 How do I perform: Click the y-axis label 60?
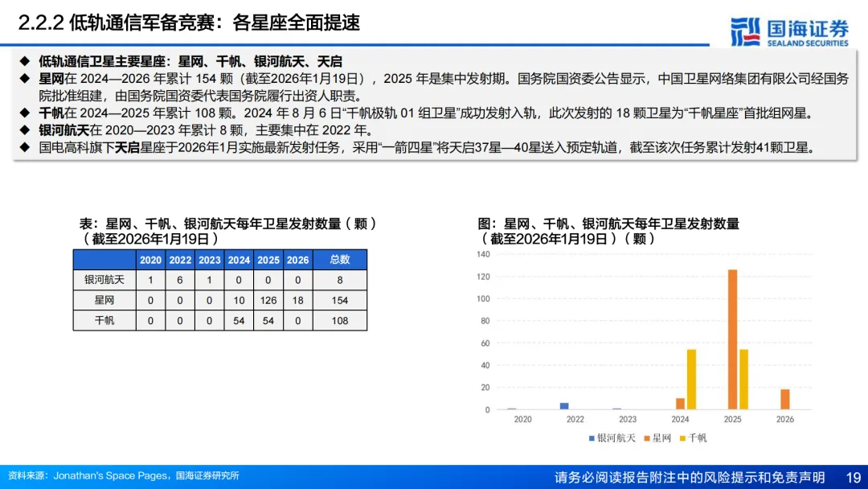point(485,343)
